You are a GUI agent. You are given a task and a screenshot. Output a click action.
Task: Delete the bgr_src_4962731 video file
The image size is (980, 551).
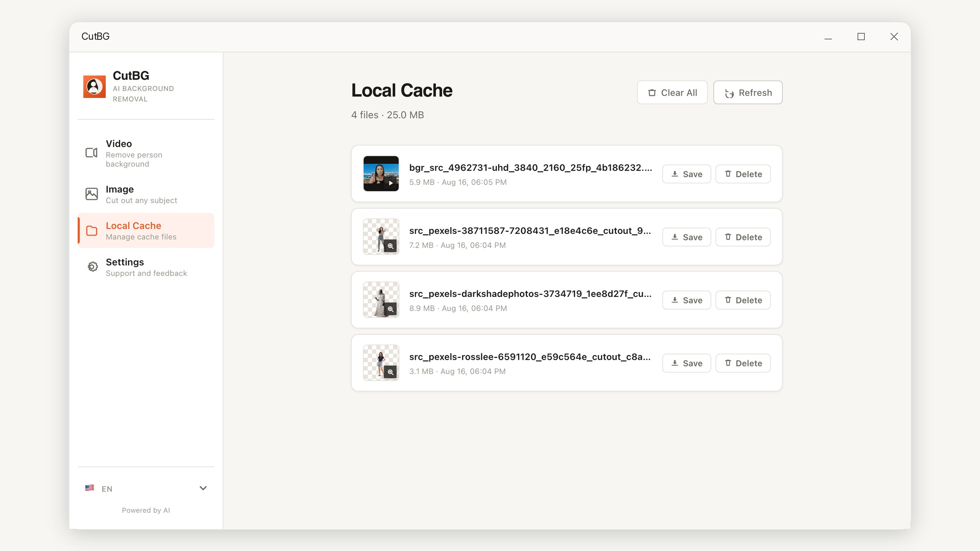pos(743,174)
